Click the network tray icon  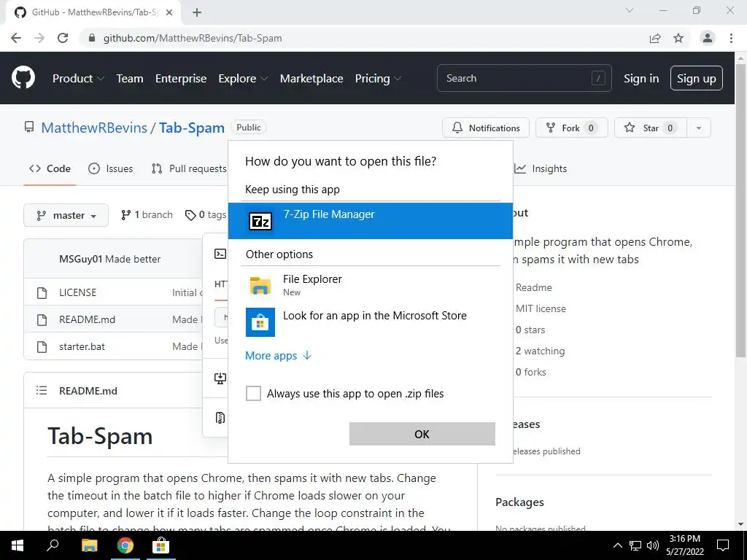635,545
